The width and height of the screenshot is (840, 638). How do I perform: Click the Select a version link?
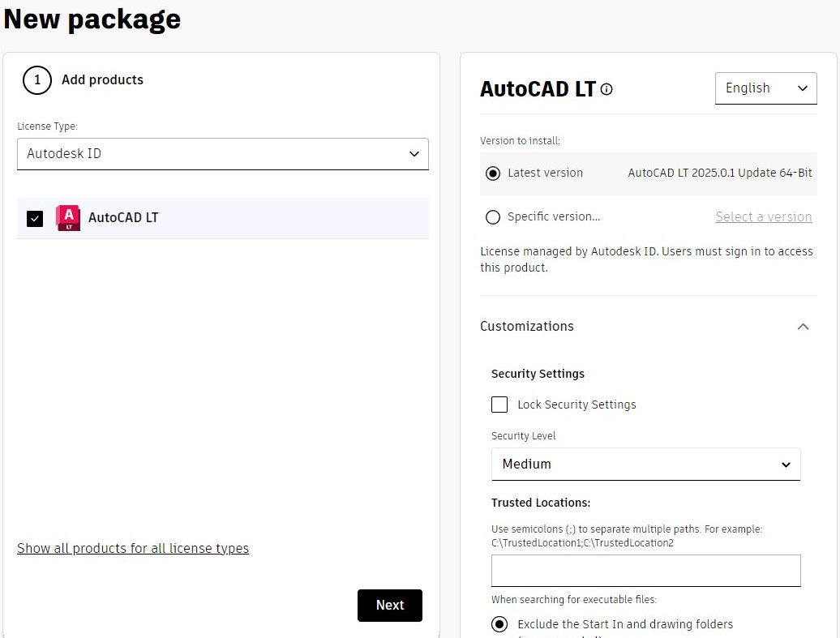coord(764,217)
